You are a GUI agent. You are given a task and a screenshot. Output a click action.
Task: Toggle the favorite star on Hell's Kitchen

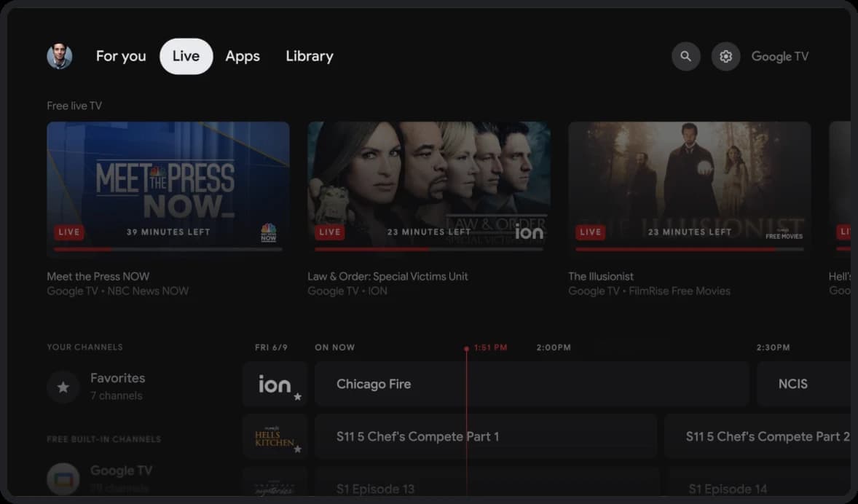(299, 449)
